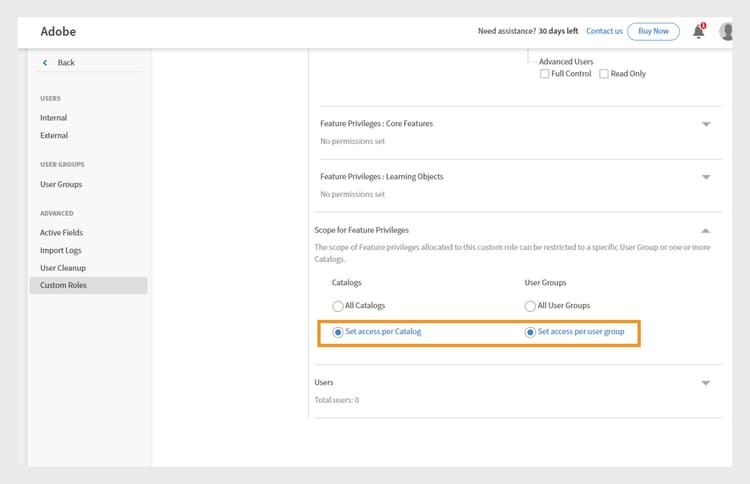Open Internal users menu item
The width and height of the screenshot is (750, 484).
(54, 118)
